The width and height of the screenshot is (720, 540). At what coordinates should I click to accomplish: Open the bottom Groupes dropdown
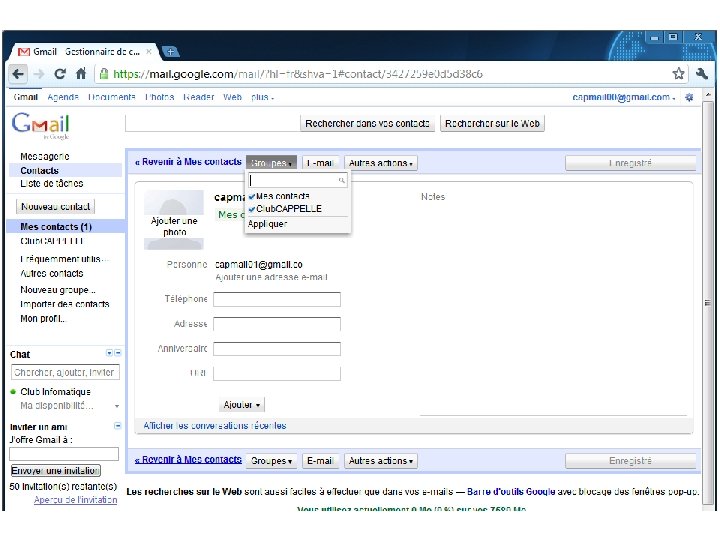[x=271, y=461]
